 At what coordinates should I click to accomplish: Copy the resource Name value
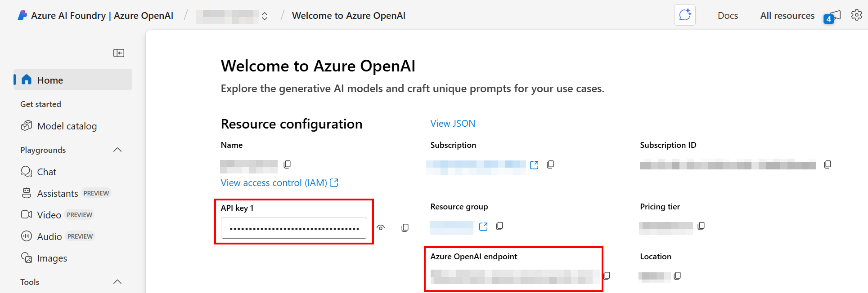[x=287, y=164]
